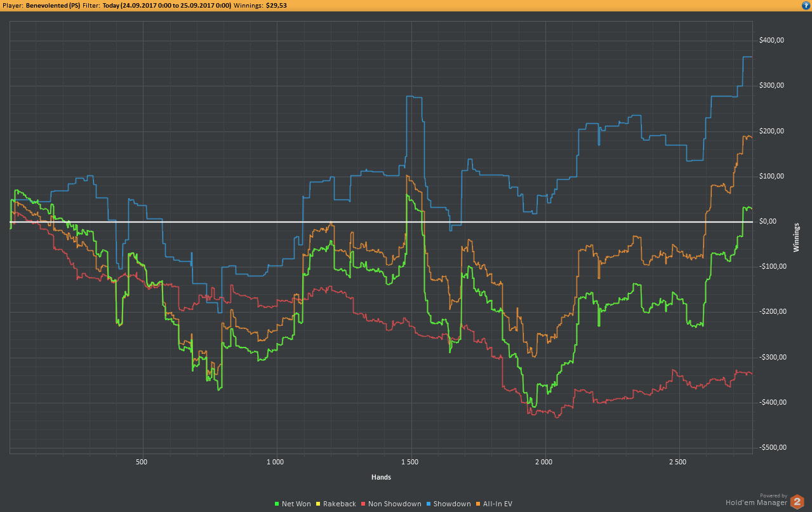Click the Hands axis title
This screenshot has width=812, height=512.
(381, 477)
